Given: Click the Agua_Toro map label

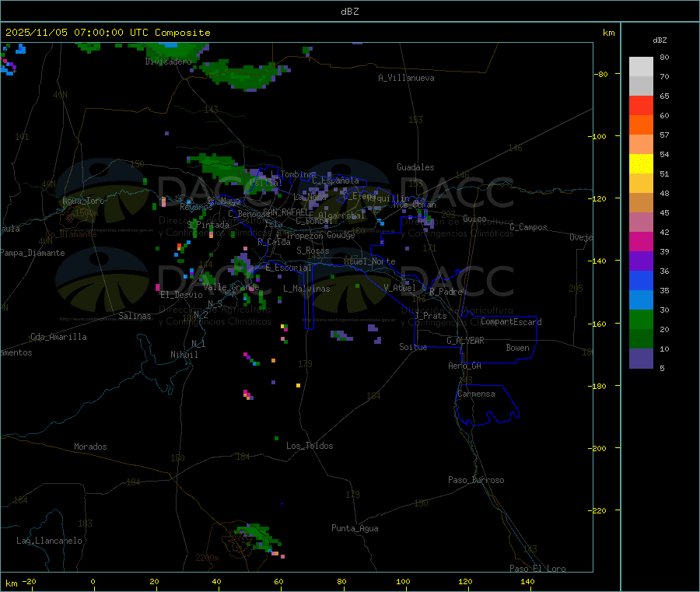Looking at the screenshot, I should [x=83, y=201].
